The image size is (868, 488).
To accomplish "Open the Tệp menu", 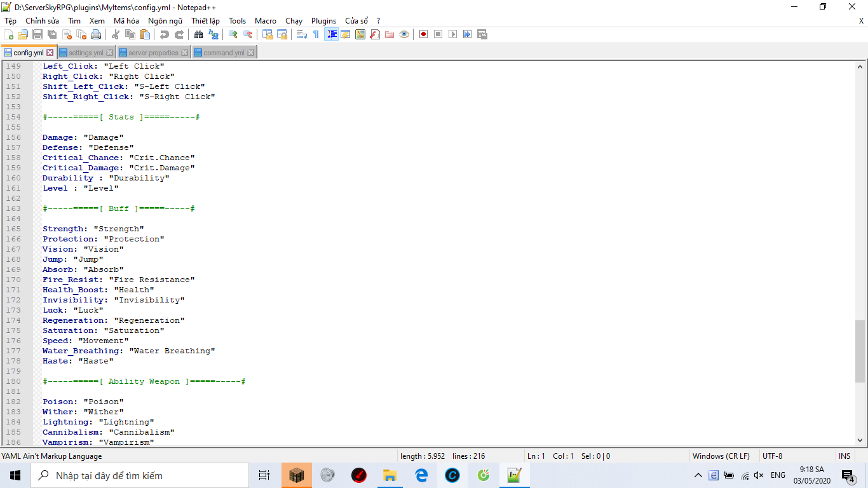I will 11,21.
